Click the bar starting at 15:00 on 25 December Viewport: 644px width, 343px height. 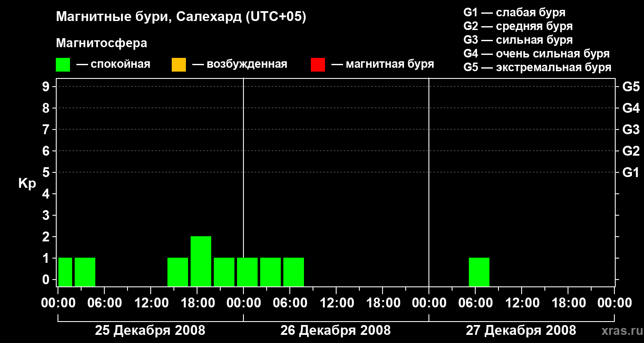tap(178, 272)
